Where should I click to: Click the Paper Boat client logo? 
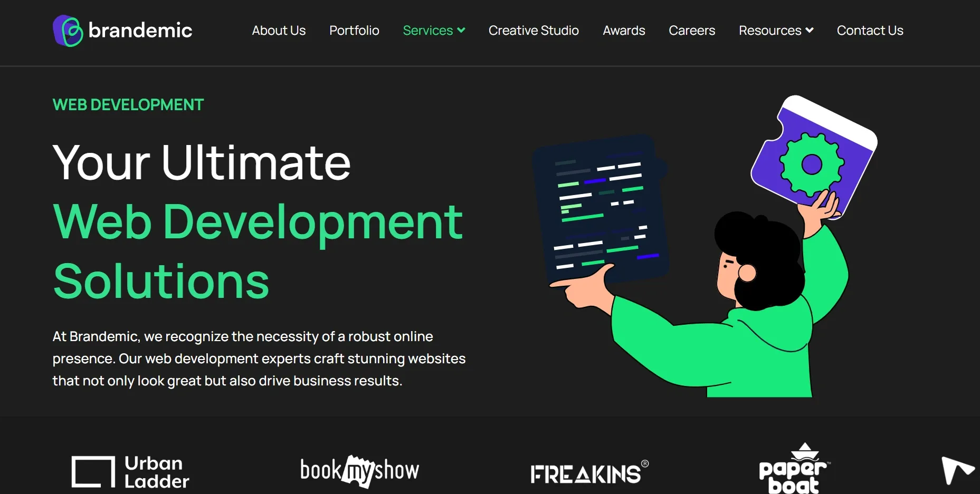[793, 470]
